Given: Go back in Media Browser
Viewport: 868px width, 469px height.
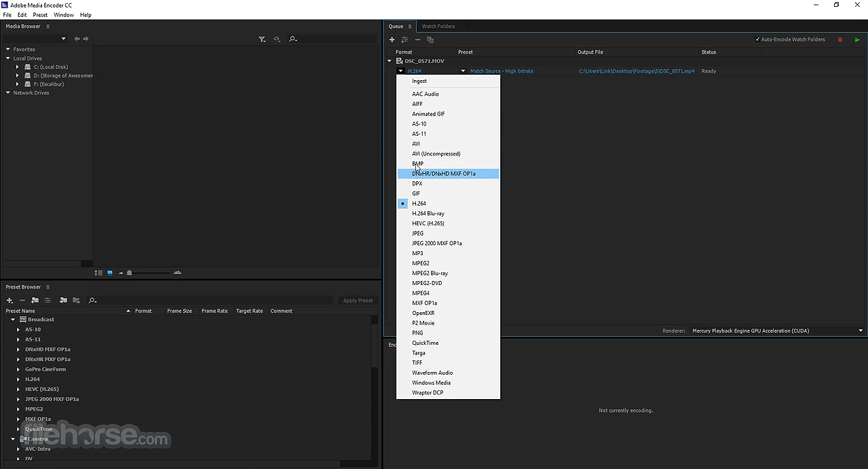Looking at the screenshot, I should 77,39.
